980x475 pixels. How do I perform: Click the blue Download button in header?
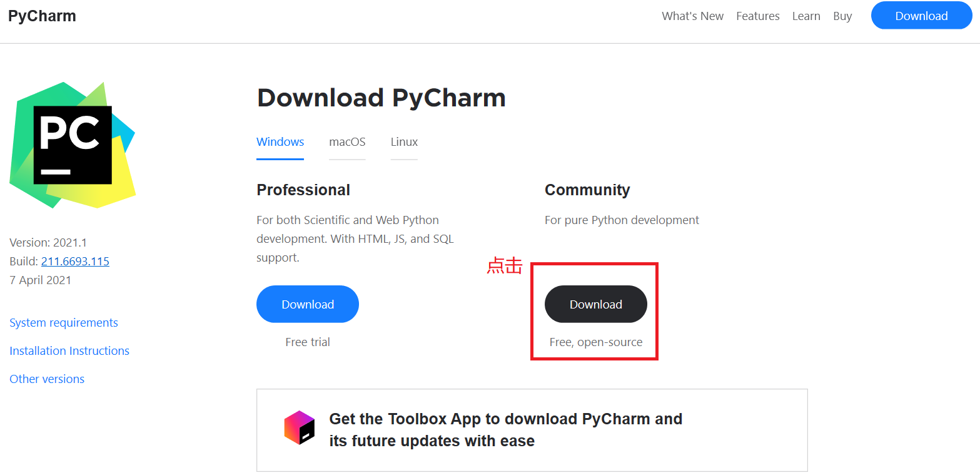tap(921, 16)
